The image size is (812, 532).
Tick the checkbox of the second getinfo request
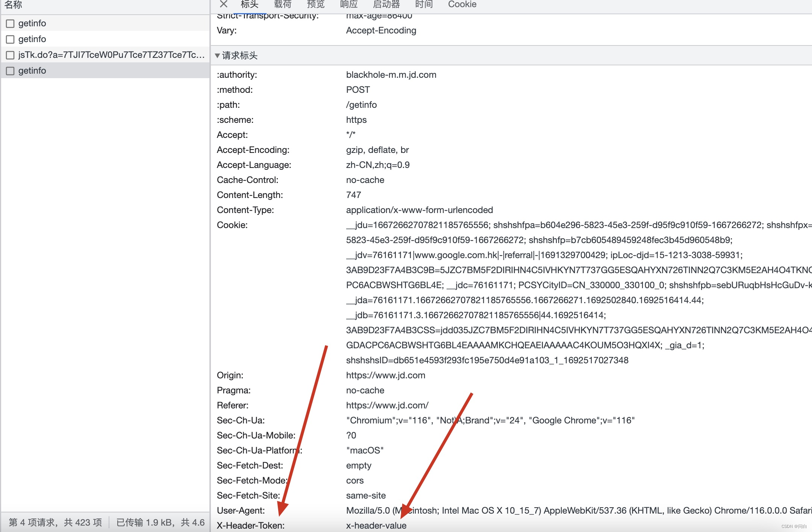(x=10, y=39)
